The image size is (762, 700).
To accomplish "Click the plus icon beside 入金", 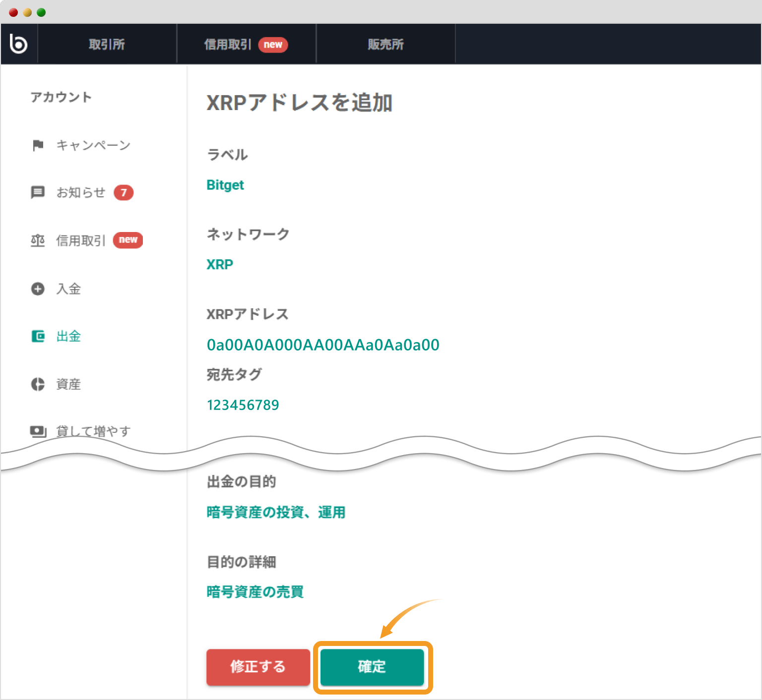I will (x=38, y=289).
